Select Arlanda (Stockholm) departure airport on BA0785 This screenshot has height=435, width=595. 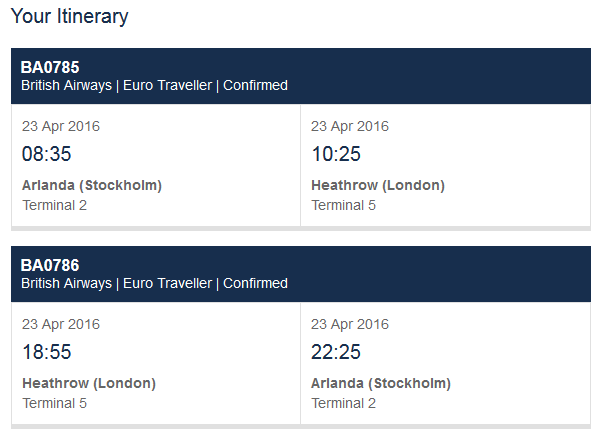[x=92, y=185]
